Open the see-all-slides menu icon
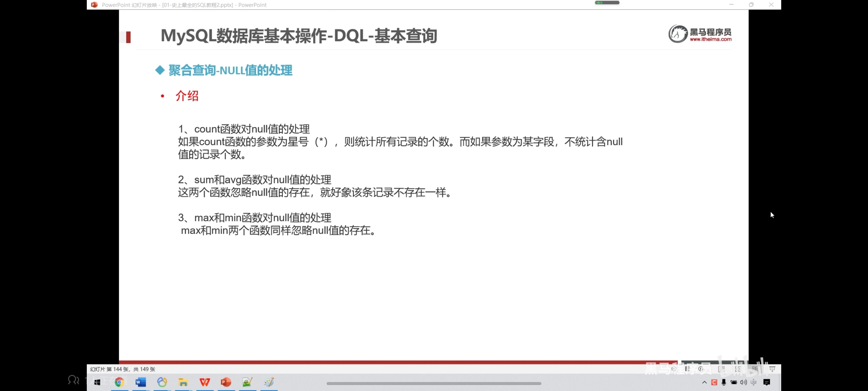This screenshot has width=868, height=391. click(687, 369)
